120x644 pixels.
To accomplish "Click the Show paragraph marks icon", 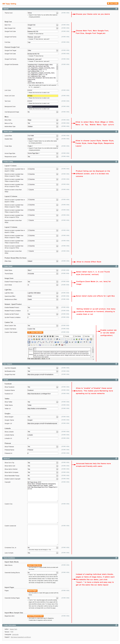I will click(60, 345).
